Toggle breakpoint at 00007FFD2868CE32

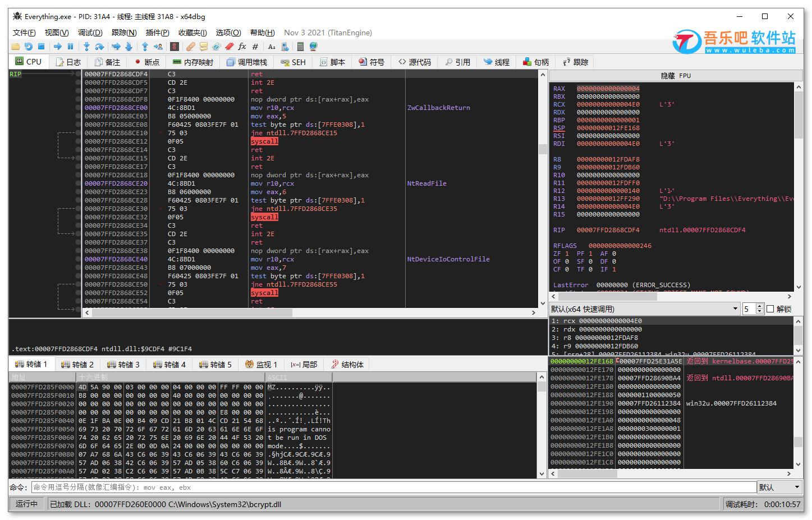tap(78, 217)
